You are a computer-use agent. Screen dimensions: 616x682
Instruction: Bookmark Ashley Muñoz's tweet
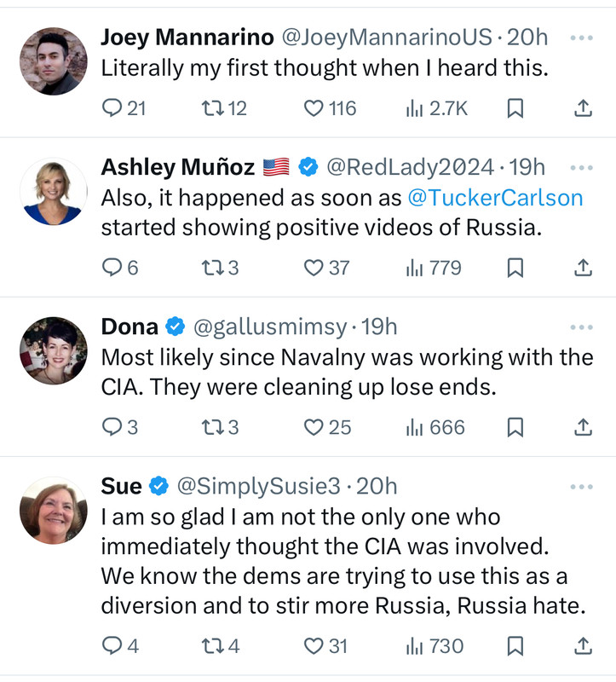[x=515, y=268]
